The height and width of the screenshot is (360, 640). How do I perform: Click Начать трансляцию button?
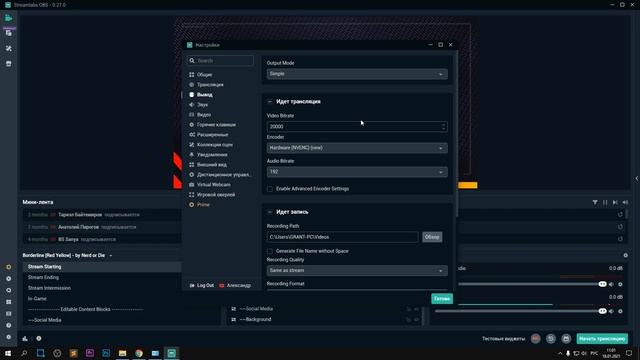602,338
